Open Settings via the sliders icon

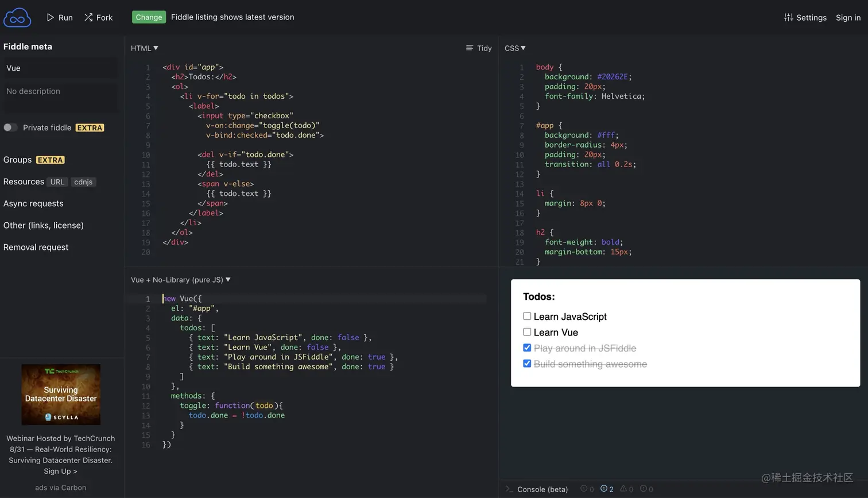(x=788, y=17)
